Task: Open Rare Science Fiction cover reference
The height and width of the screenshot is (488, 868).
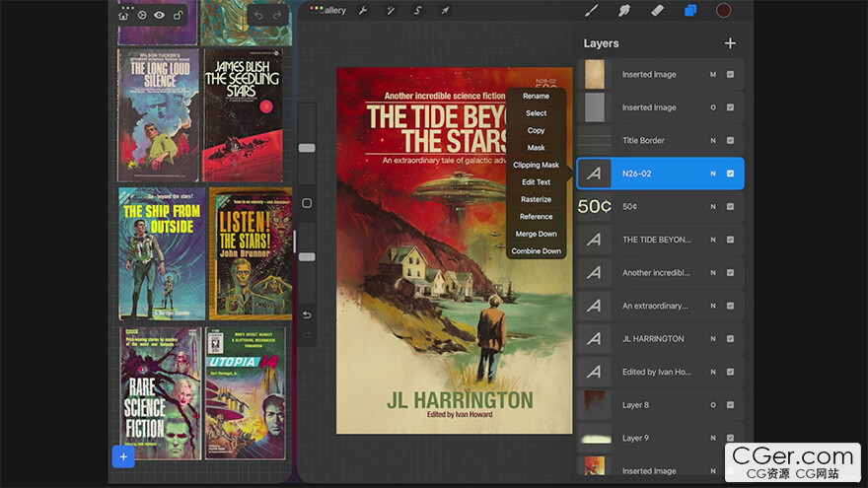Action: pyautogui.click(x=161, y=393)
